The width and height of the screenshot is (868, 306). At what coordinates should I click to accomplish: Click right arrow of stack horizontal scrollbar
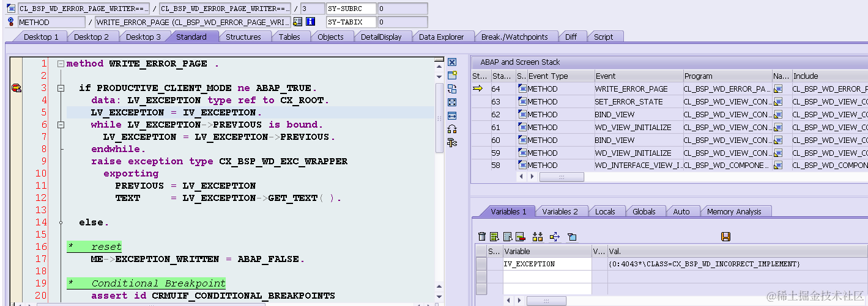tap(532, 177)
